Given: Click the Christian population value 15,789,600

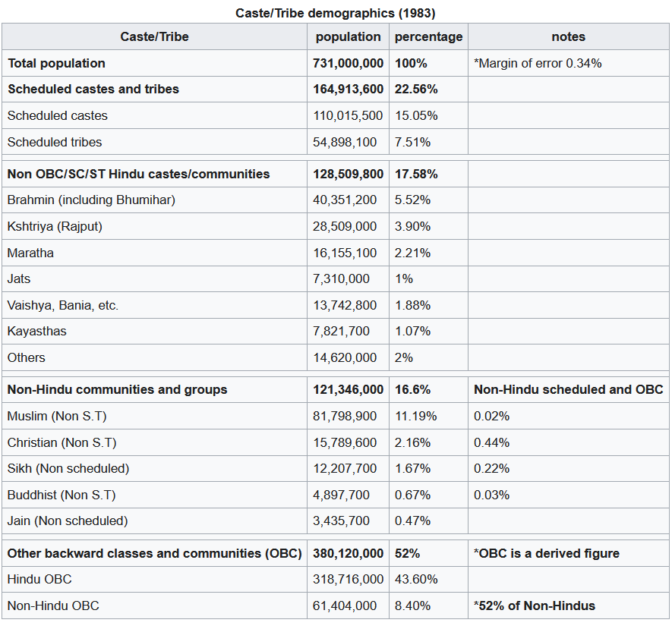Looking at the screenshot, I should pos(345,442).
